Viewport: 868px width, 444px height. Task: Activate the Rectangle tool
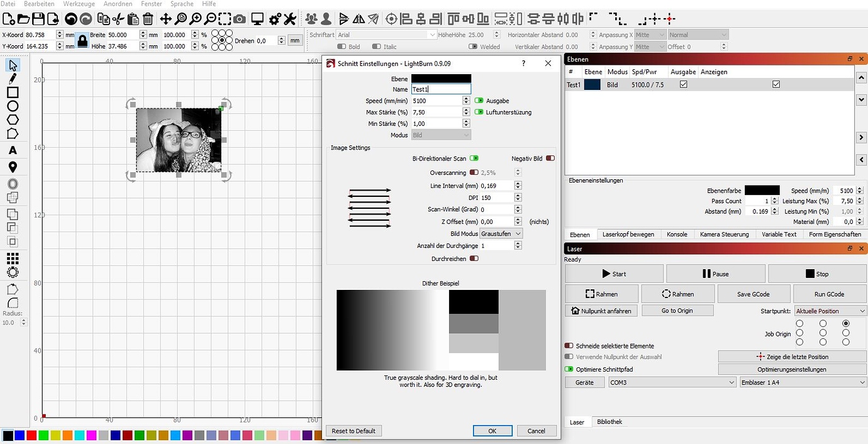pos(11,92)
